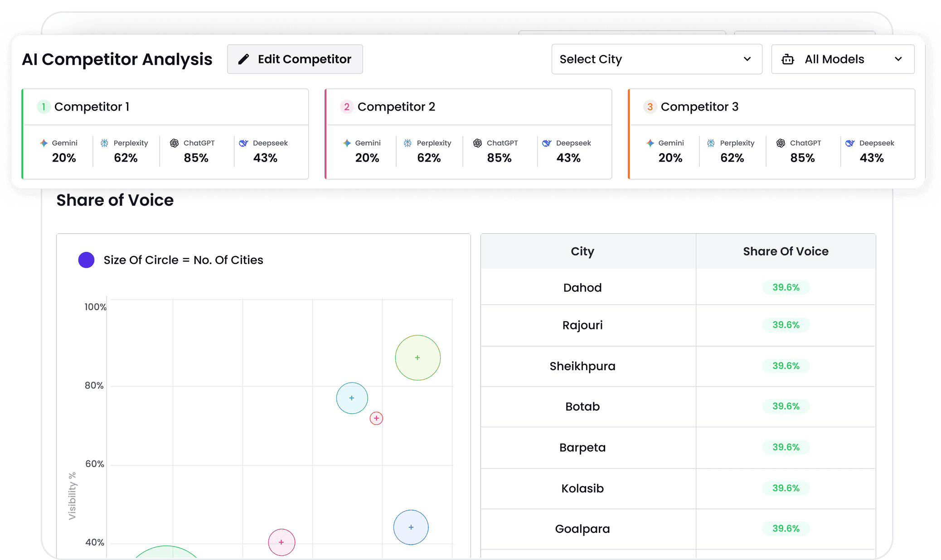Click Gemini icon in Competitor 3 card
The width and height of the screenshot is (941, 560).
point(650,143)
